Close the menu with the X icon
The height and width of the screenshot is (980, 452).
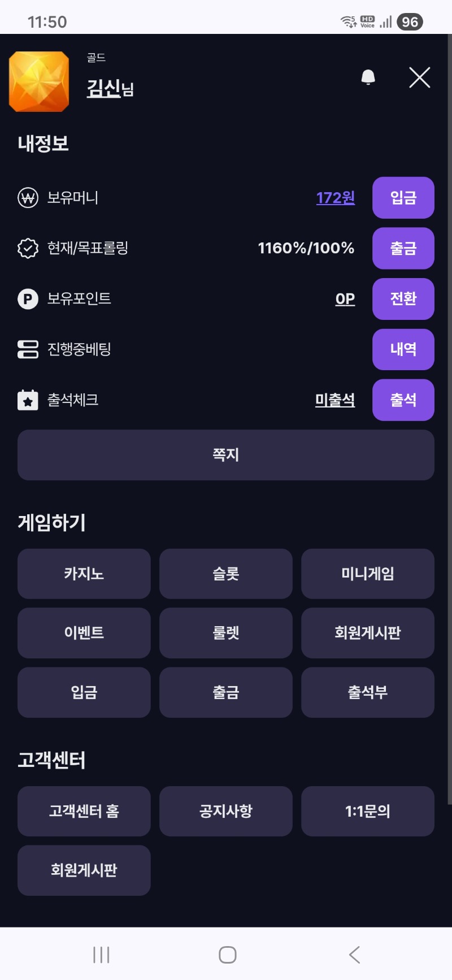[419, 77]
